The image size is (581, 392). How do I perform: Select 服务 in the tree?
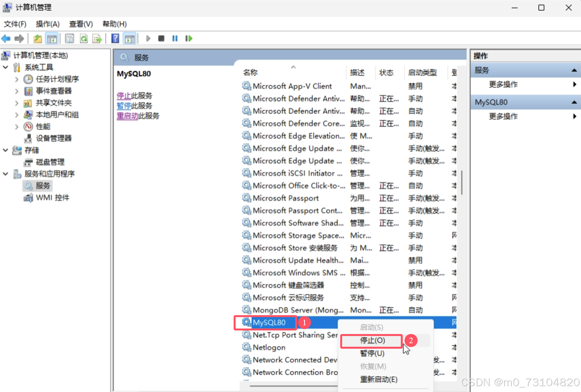coord(43,186)
